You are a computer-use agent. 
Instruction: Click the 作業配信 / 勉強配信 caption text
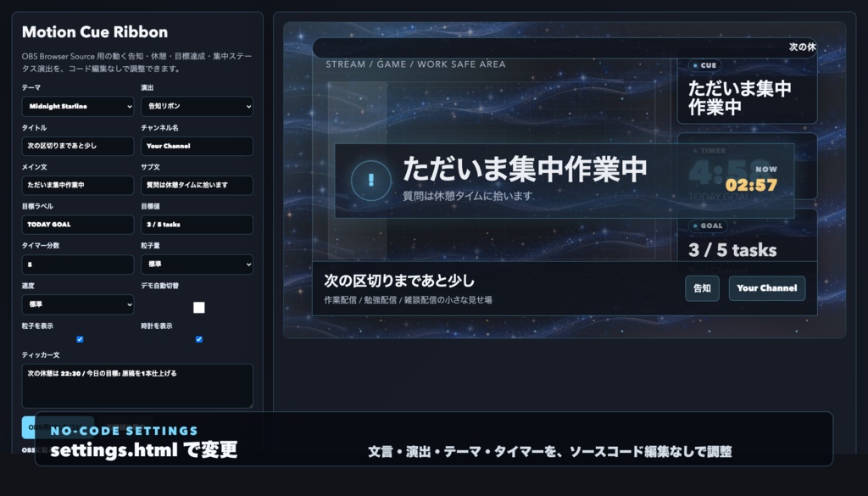[x=408, y=300]
